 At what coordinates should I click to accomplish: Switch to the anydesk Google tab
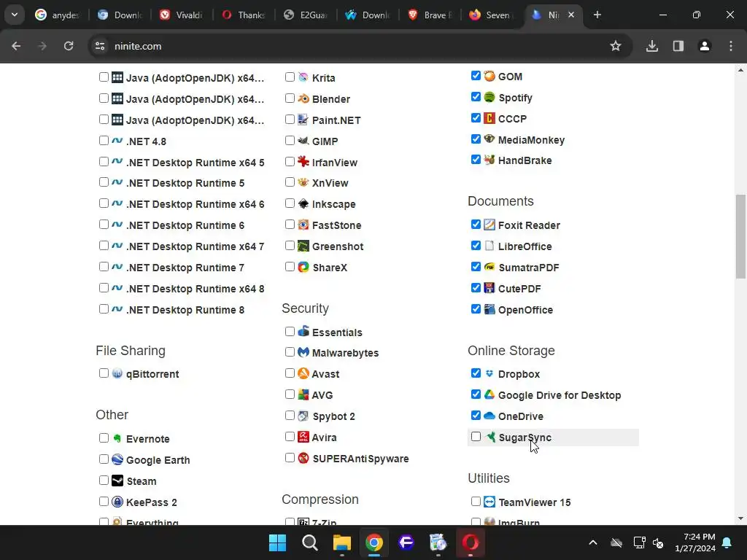(x=57, y=15)
